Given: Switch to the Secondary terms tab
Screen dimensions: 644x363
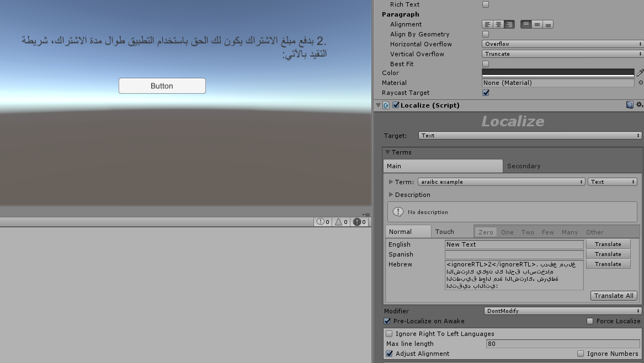Looking at the screenshot, I should tap(524, 166).
